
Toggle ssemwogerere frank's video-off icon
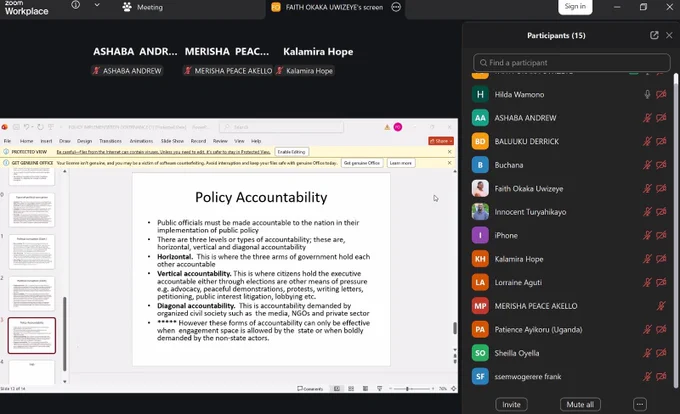pyautogui.click(x=661, y=376)
